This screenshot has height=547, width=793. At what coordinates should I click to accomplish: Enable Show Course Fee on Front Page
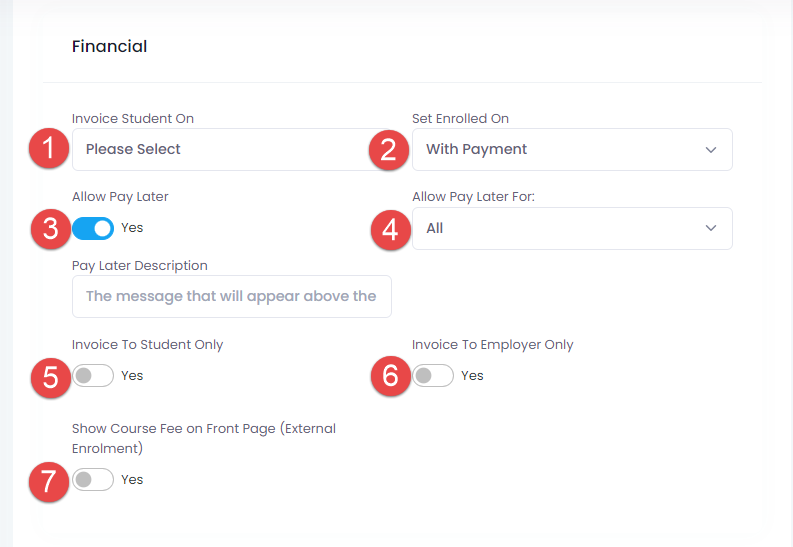tap(93, 480)
